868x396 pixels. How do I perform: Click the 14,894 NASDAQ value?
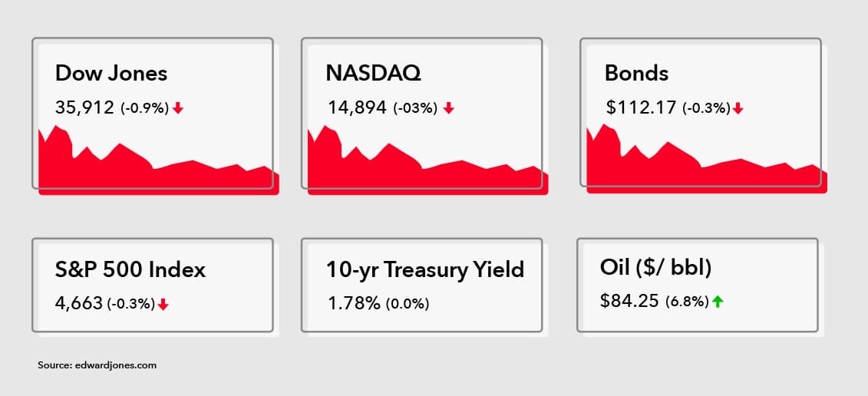356,107
